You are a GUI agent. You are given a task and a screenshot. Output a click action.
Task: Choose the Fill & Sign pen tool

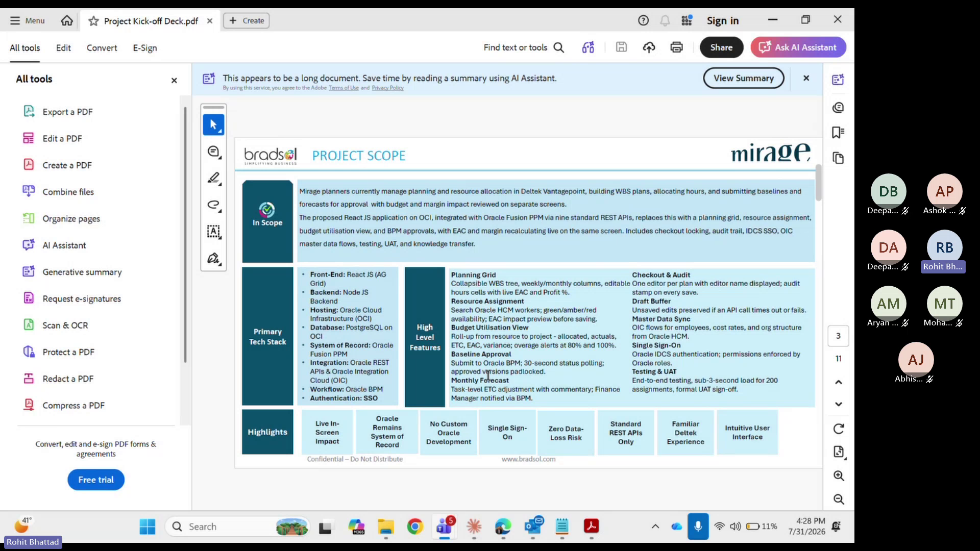(x=213, y=258)
